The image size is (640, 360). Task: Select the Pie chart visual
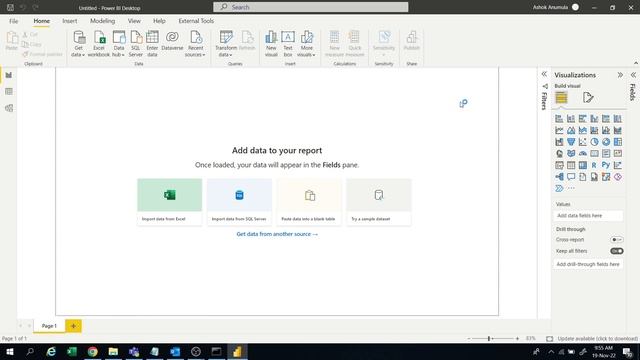pyautogui.click(x=594, y=142)
